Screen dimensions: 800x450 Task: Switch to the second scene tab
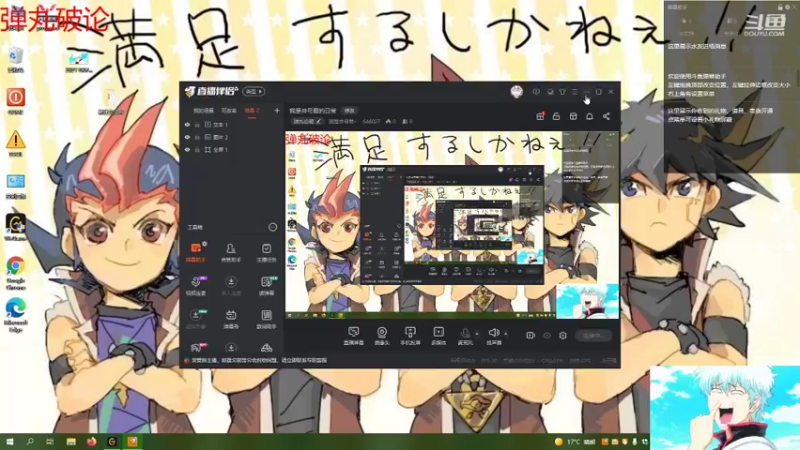(x=229, y=111)
